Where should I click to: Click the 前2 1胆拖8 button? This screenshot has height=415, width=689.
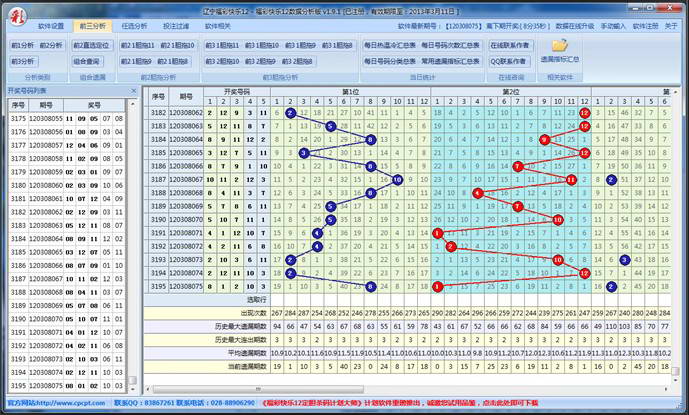point(173,62)
